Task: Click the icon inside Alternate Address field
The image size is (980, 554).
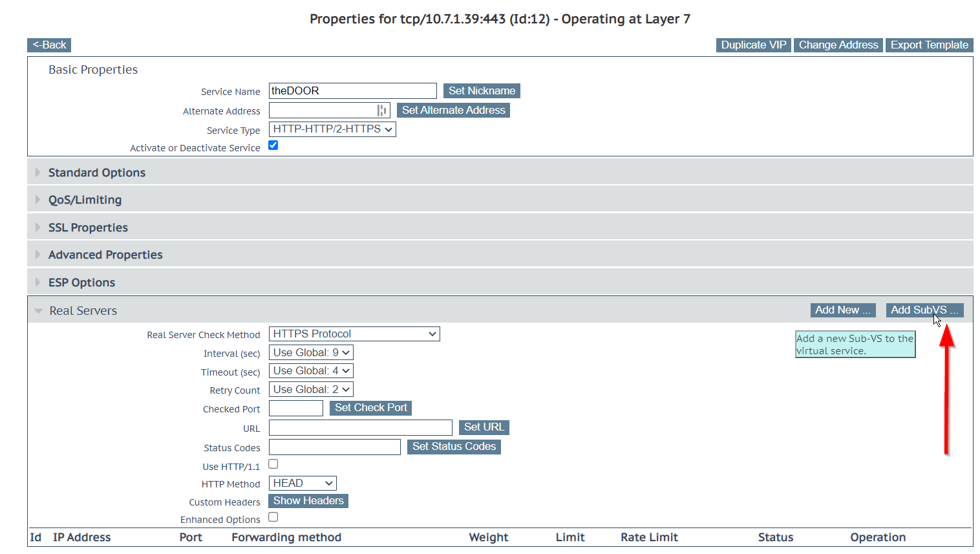Action: (x=381, y=111)
